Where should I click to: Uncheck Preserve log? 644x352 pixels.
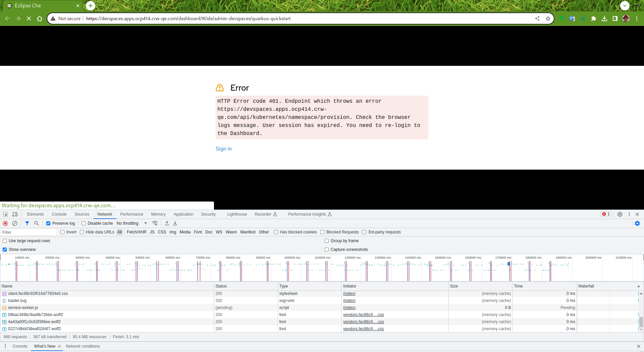tap(48, 223)
